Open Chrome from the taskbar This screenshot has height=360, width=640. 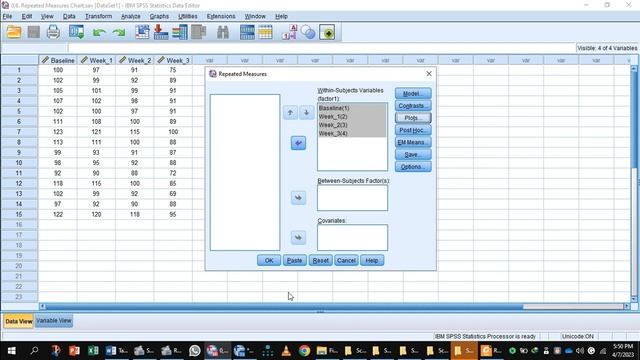coord(304,351)
